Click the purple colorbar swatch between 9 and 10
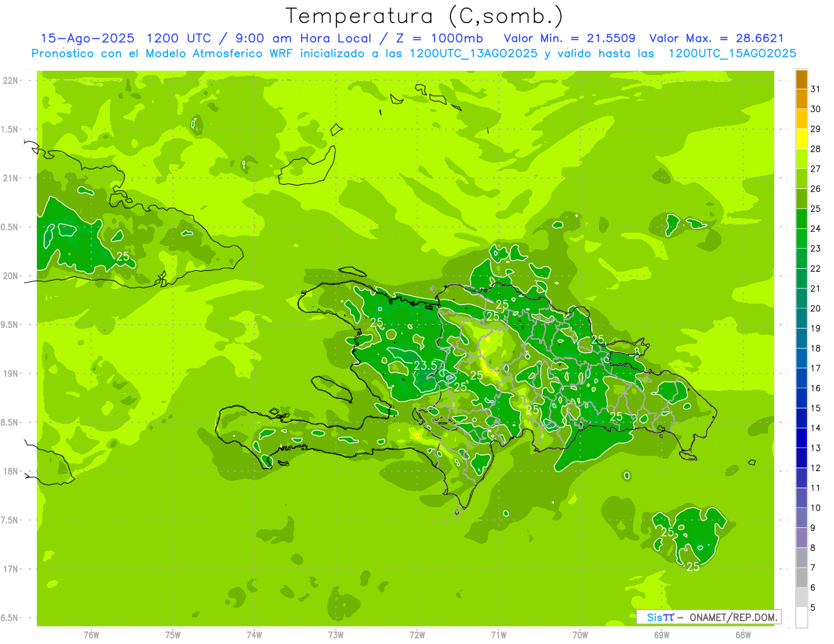Viewport: 834px width, 644px height. click(801, 518)
